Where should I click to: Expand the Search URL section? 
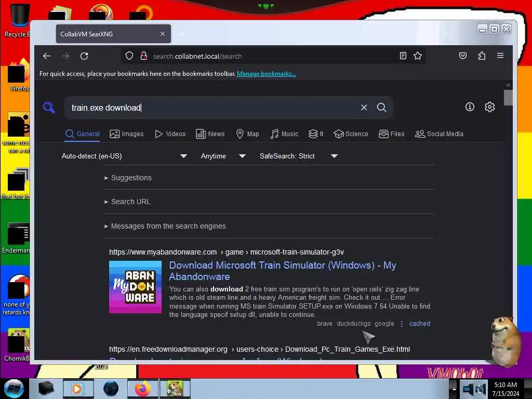point(127,202)
